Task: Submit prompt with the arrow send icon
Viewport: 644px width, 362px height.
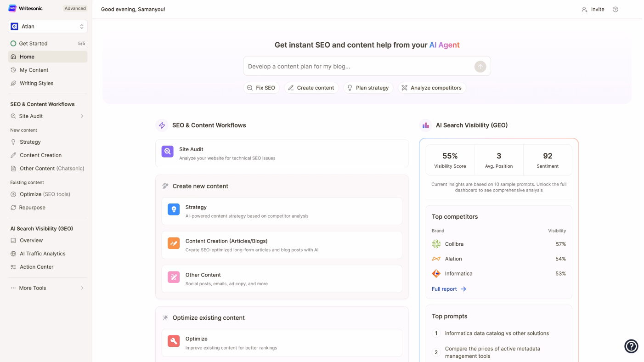Action: click(x=480, y=67)
